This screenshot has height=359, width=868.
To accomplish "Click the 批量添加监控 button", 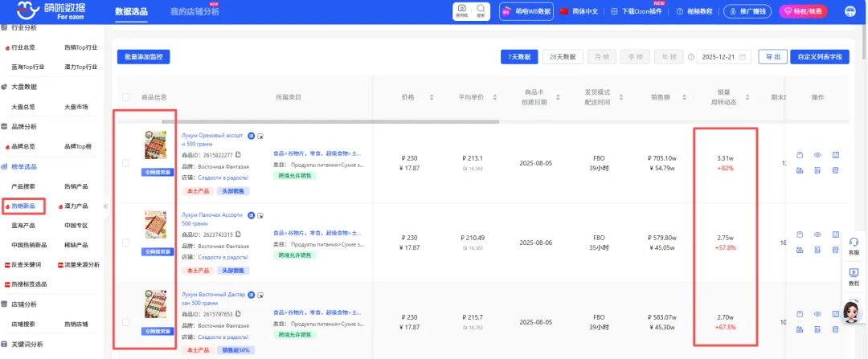I will (143, 57).
